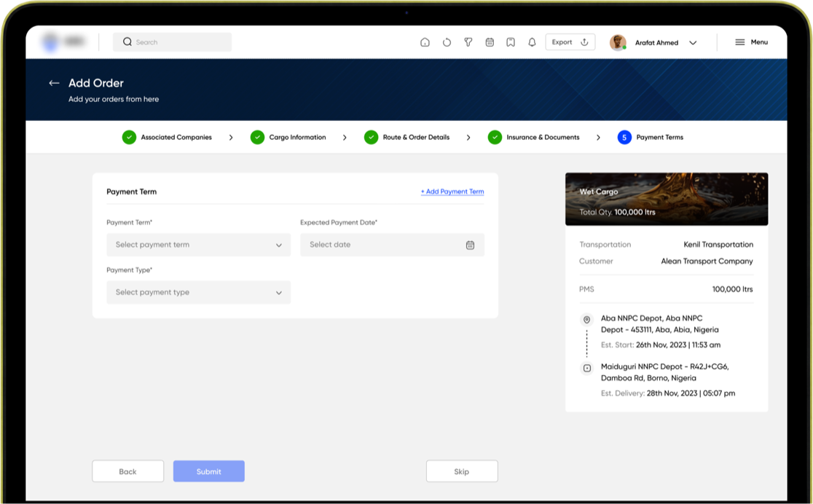Click the search magnifier icon
813x504 pixels.
click(127, 42)
